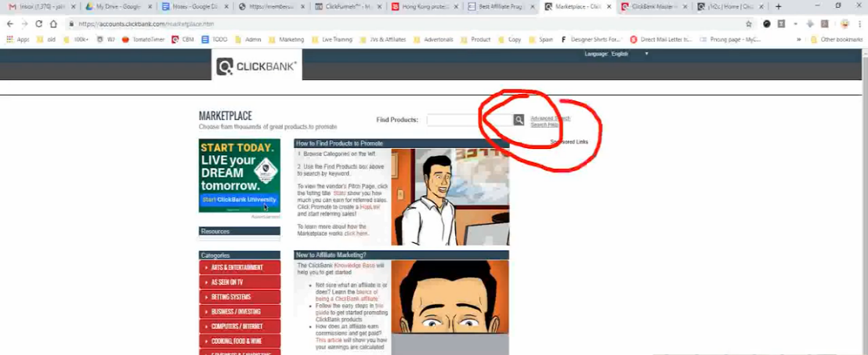Open the Other bookmarks folder
868x355 pixels.
pyautogui.click(x=837, y=39)
